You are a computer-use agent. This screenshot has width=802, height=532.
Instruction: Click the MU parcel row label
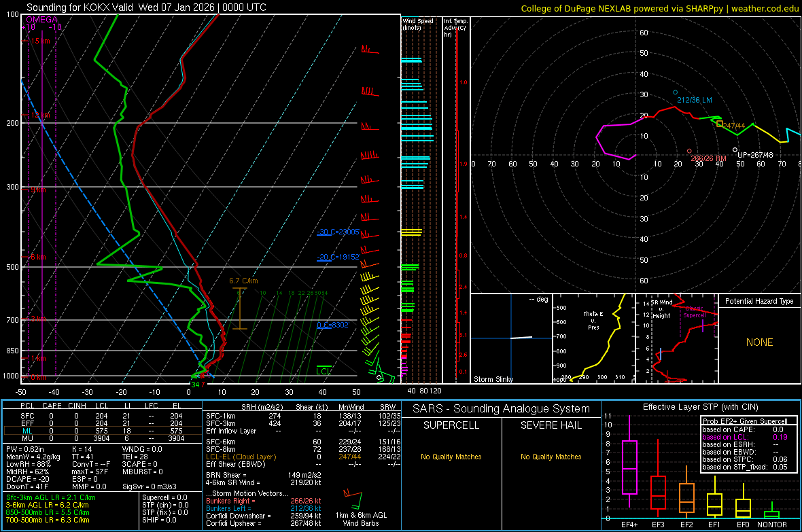[27, 438]
